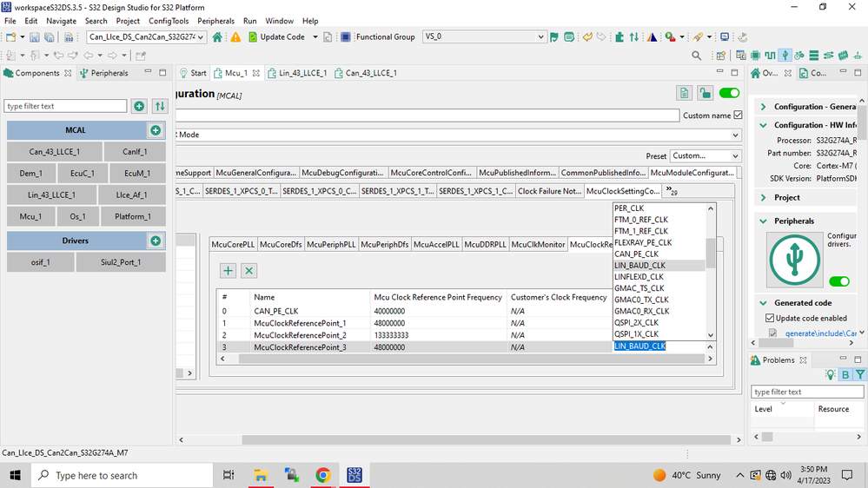The width and height of the screenshot is (868, 488).
Task: Switch to the Lin_43_LLCE_1 editor tab
Action: [x=297, y=73]
